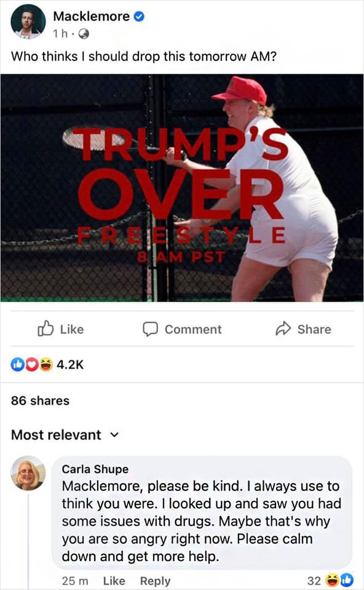View the 4.2K reactions count
This screenshot has height=590, width=364.
70,365
